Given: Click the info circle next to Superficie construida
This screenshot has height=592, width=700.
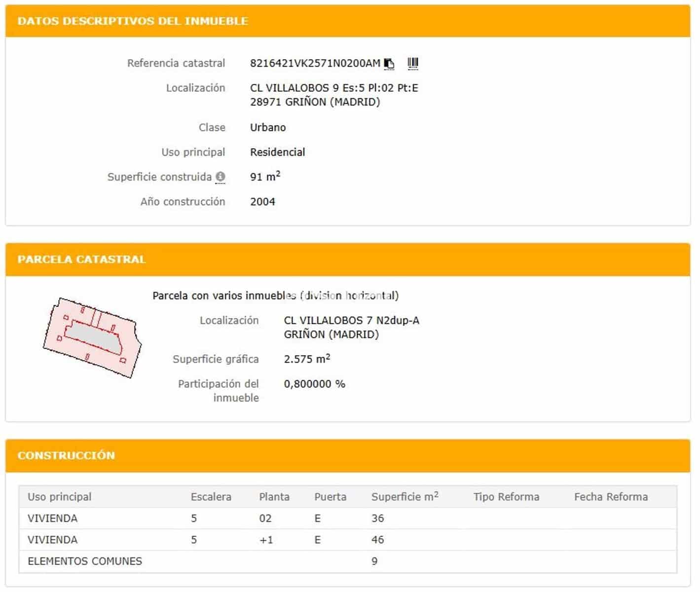Looking at the screenshot, I should tap(221, 177).
